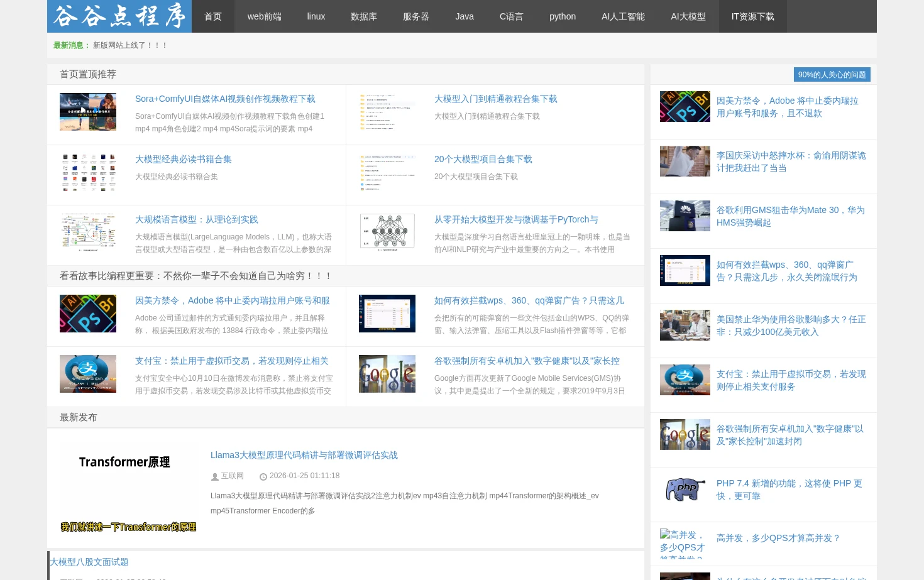Click the 大模型经典必读书籍 book covers thumbnail
The height and width of the screenshot is (580, 924).
[x=88, y=172]
